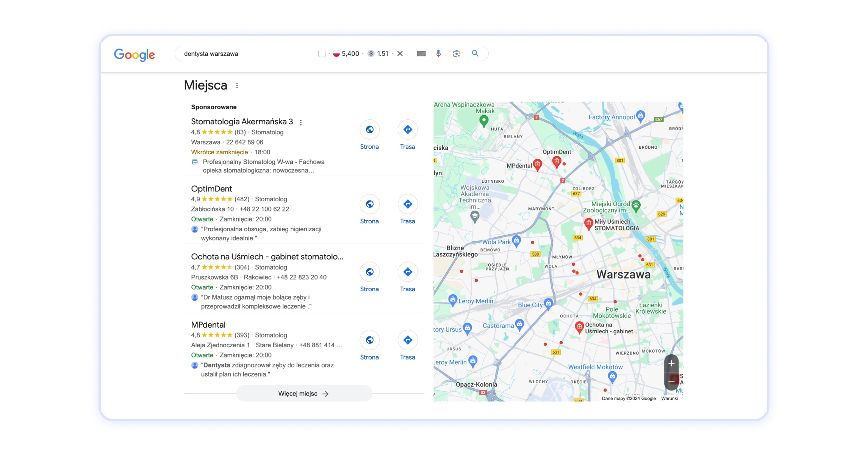
Task: Click the magnifying glass search icon
Action: click(x=475, y=53)
